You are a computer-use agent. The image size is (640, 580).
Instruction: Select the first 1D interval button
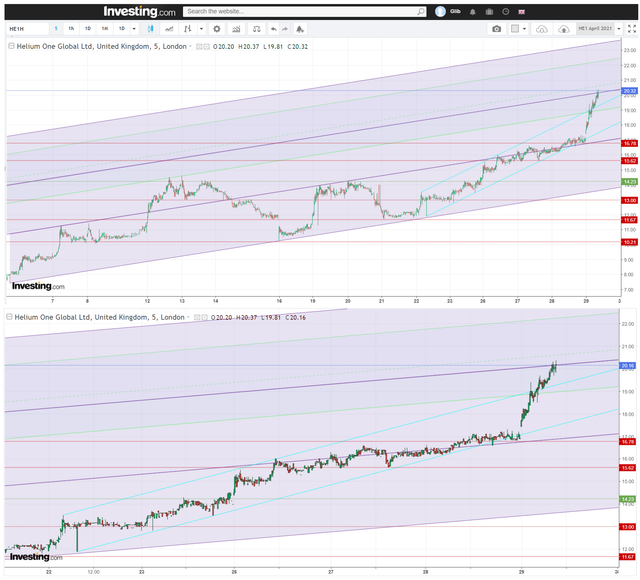pos(88,29)
